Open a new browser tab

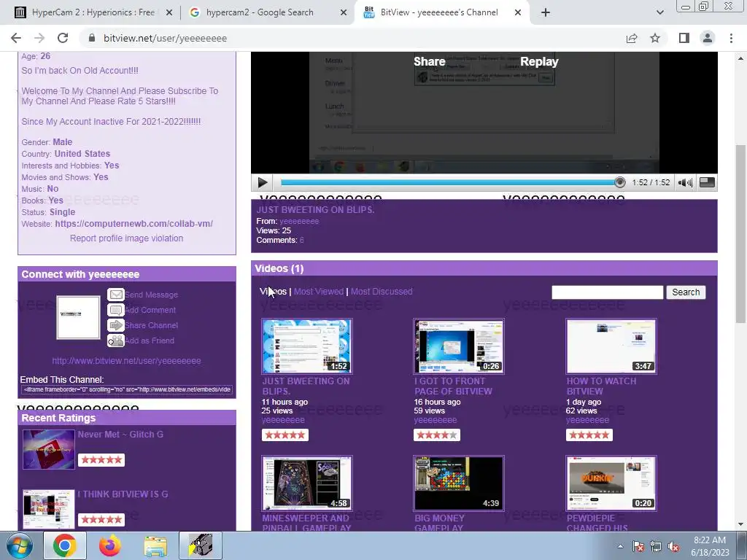point(546,12)
